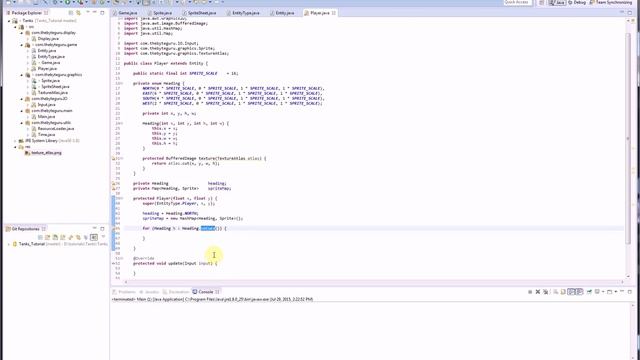Open the Javadoc view tab
Screen dimensions: 640x360
[x=149, y=292]
